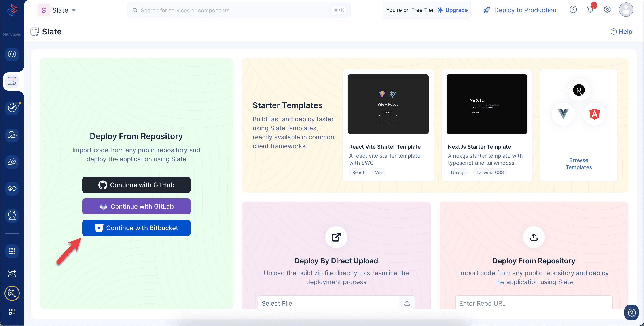Click the support chat icon at bottom right
The image size is (644, 326).
pos(631,312)
